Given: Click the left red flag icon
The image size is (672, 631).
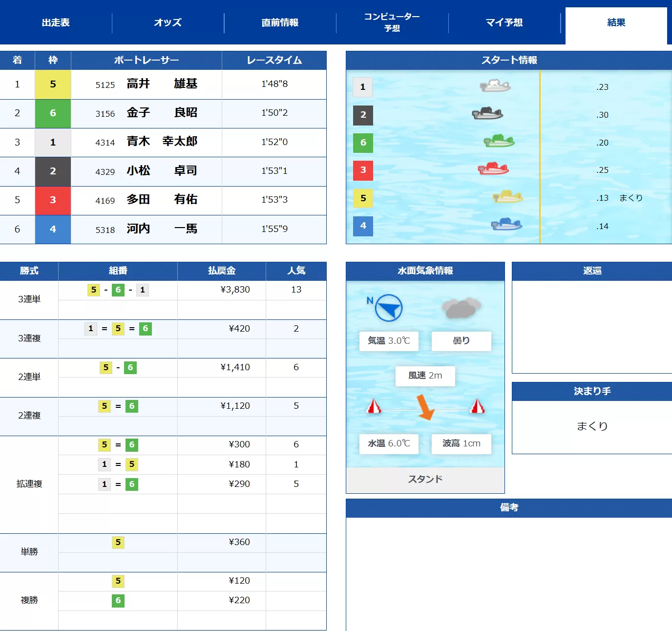Looking at the screenshot, I should coord(374,406).
